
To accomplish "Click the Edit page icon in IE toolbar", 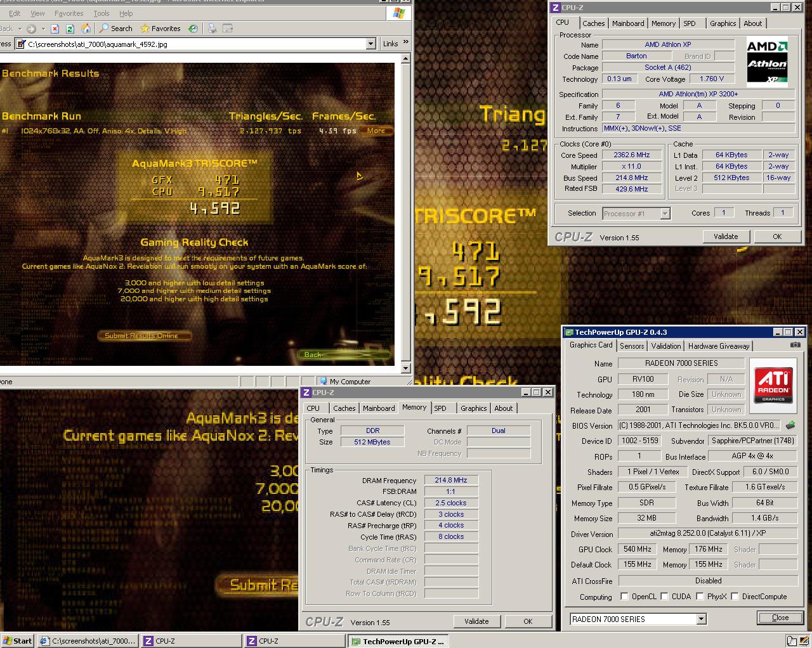I will (228, 29).
